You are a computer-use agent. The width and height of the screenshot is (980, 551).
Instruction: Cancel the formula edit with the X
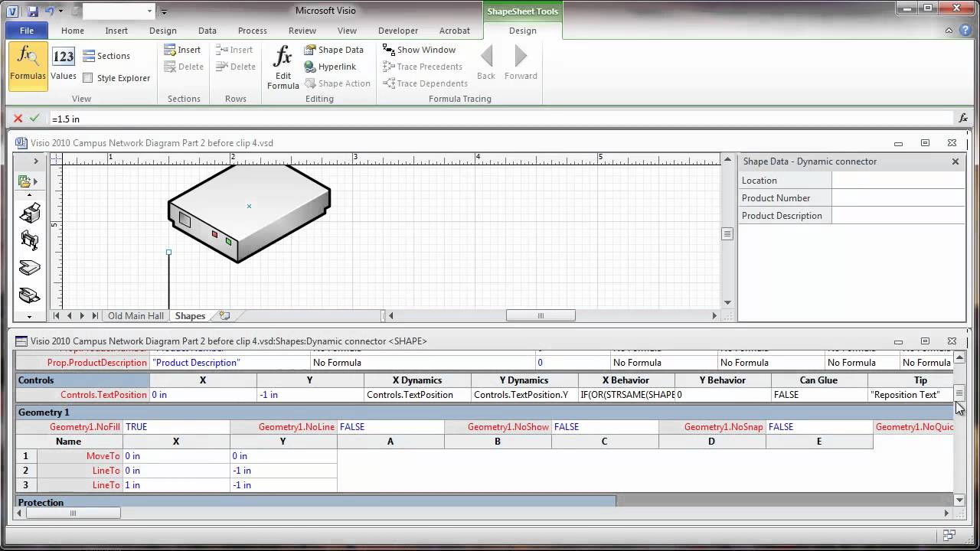(x=18, y=119)
